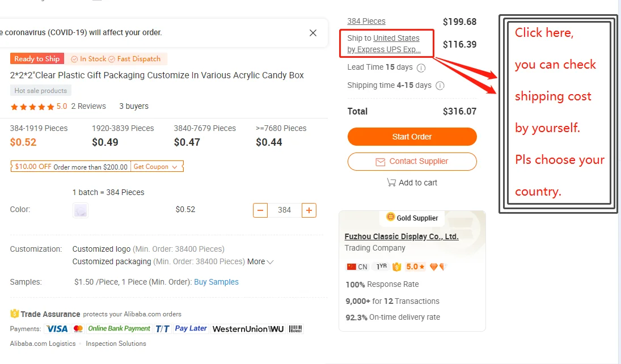Click the Shipping time info icon

click(x=440, y=86)
